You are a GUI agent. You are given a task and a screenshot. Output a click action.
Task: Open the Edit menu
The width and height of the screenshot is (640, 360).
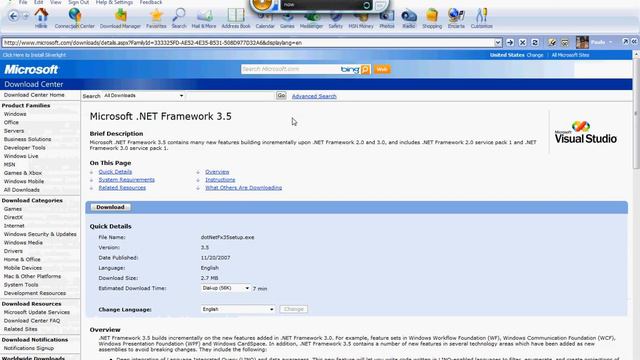tap(38, 2)
